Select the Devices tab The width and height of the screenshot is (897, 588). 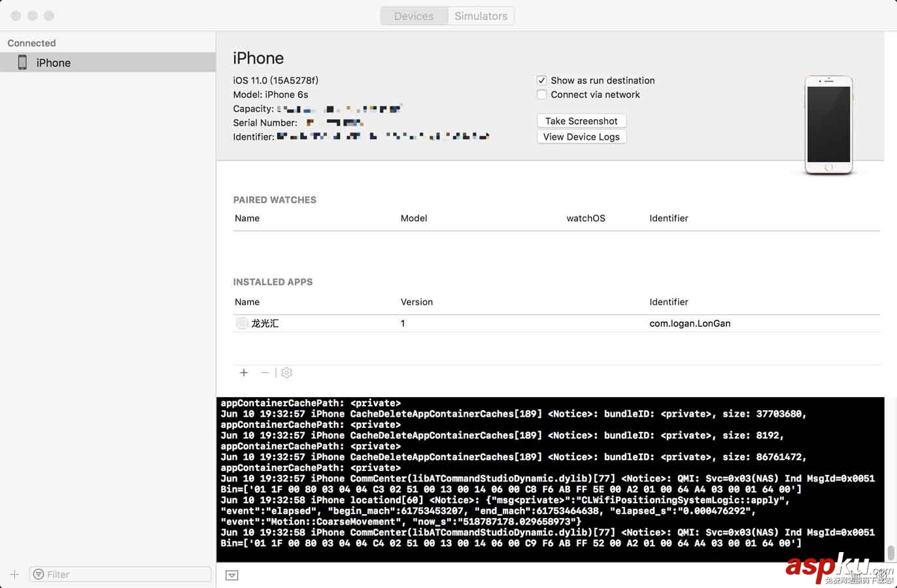(x=414, y=16)
